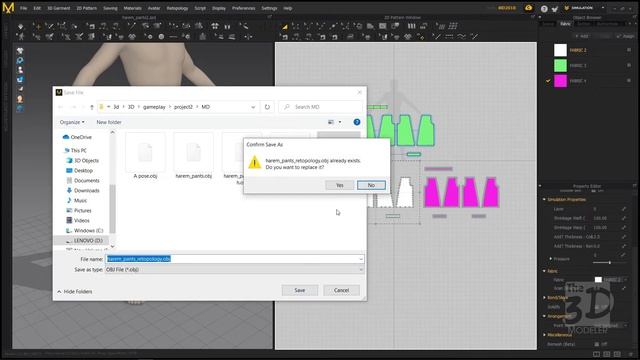The image size is (640, 360).
Task: Click the Pressure slider handle
Action: [x=609, y=262]
